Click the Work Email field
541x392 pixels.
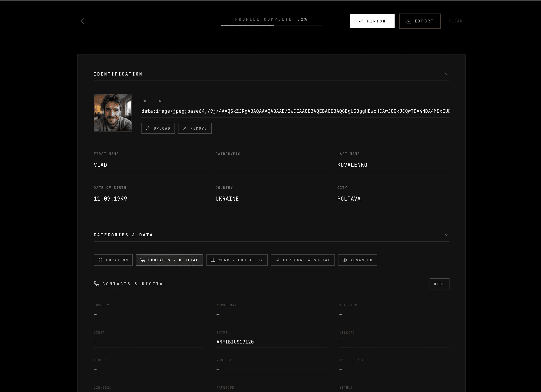pos(271,314)
